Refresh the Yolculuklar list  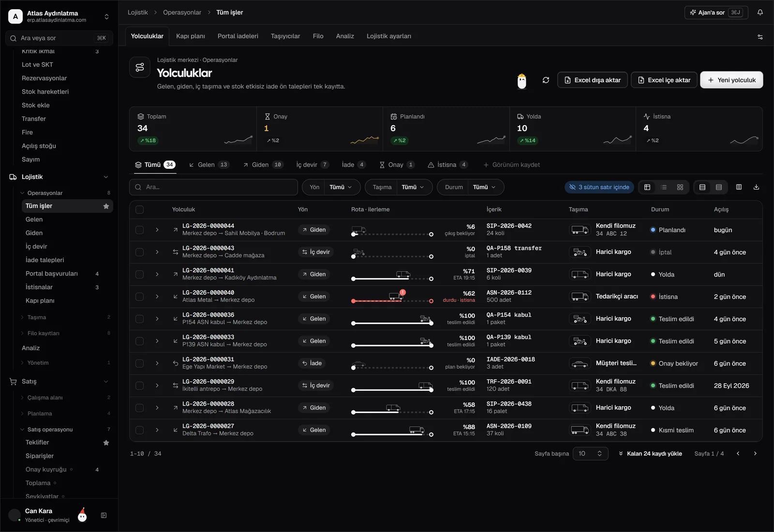(x=546, y=80)
